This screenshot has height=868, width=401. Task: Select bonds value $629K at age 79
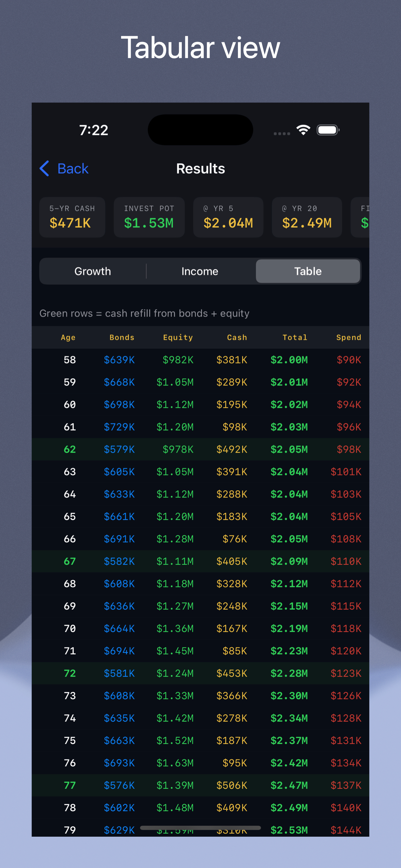click(x=119, y=830)
